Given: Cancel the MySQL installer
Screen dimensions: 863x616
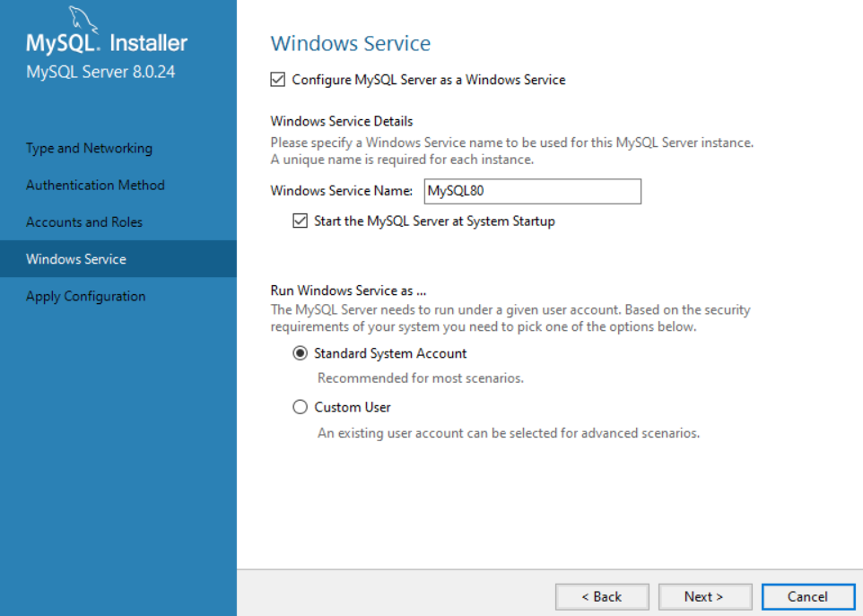Looking at the screenshot, I should click(x=808, y=597).
